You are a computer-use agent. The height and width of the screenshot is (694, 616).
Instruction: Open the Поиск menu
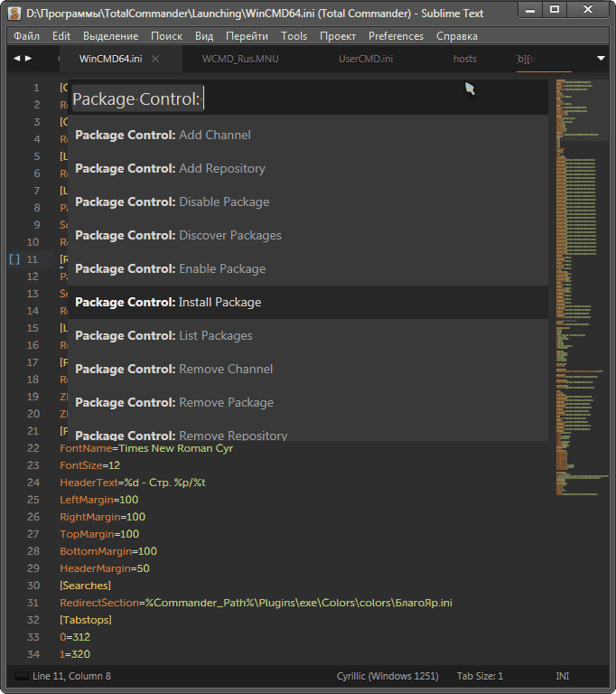(x=166, y=36)
